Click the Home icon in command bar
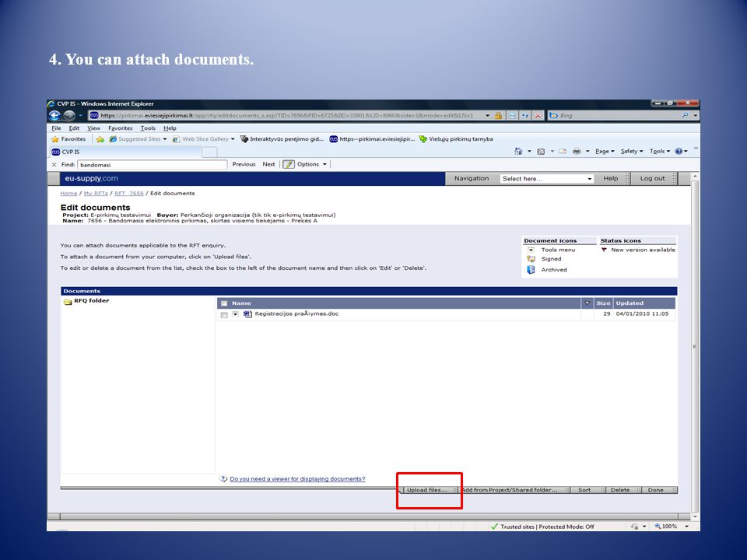747x560 pixels. pyautogui.click(x=518, y=152)
